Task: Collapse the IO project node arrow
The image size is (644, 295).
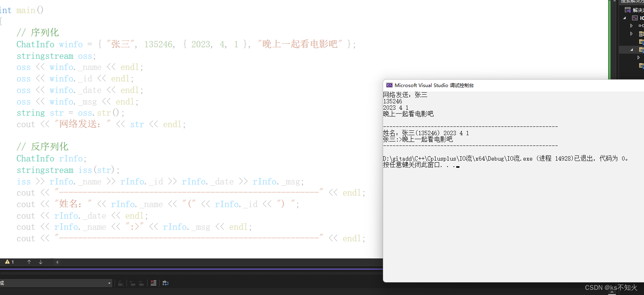Action: click(625, 18)
